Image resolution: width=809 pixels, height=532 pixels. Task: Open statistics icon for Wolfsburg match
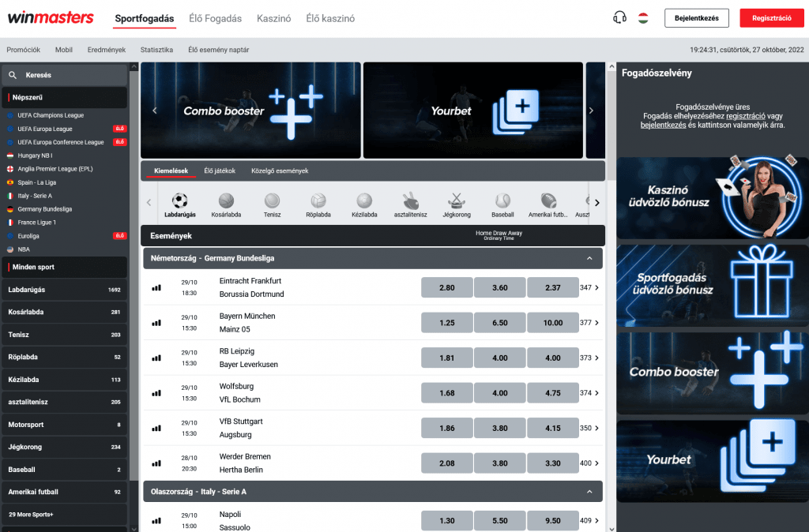click(x=156, y=393)
